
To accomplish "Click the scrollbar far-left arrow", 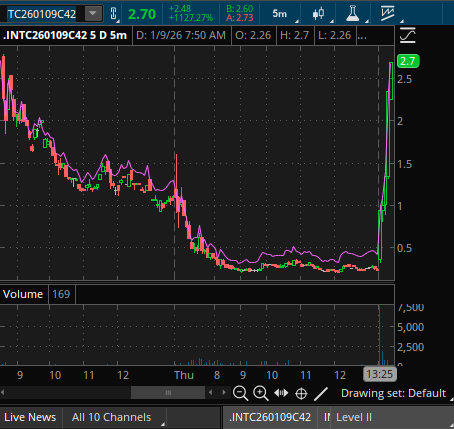I will click(x=3, y=392).
